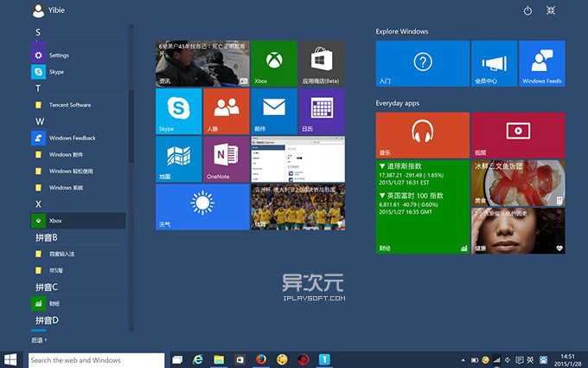Image resolution: width=588 pixels, height=368 pixels.
Task: Click the Windows Start button
Action: tap(10, 359)
